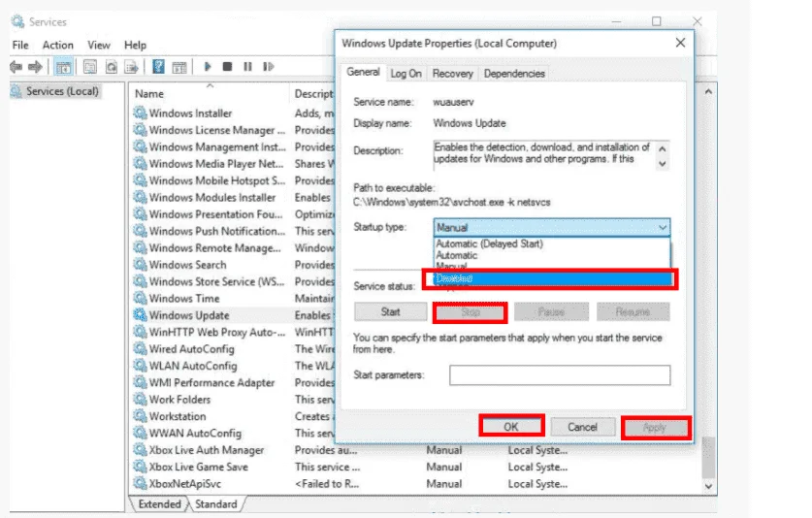Click into the Start parameters field
This screenshot has height=518, width=812.
[x=560, y=375]
